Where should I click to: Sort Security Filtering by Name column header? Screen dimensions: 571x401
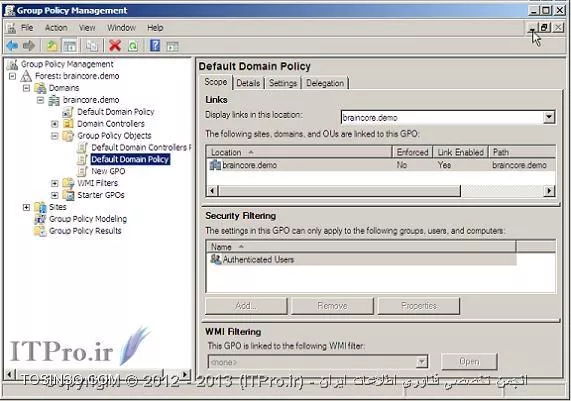[x=361, y=247]
